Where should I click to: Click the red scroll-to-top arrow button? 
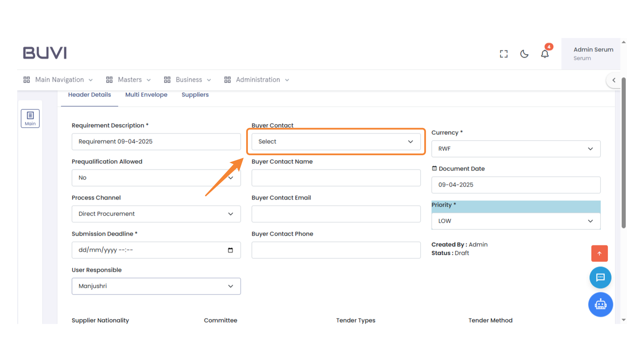(x=599, y=253)
